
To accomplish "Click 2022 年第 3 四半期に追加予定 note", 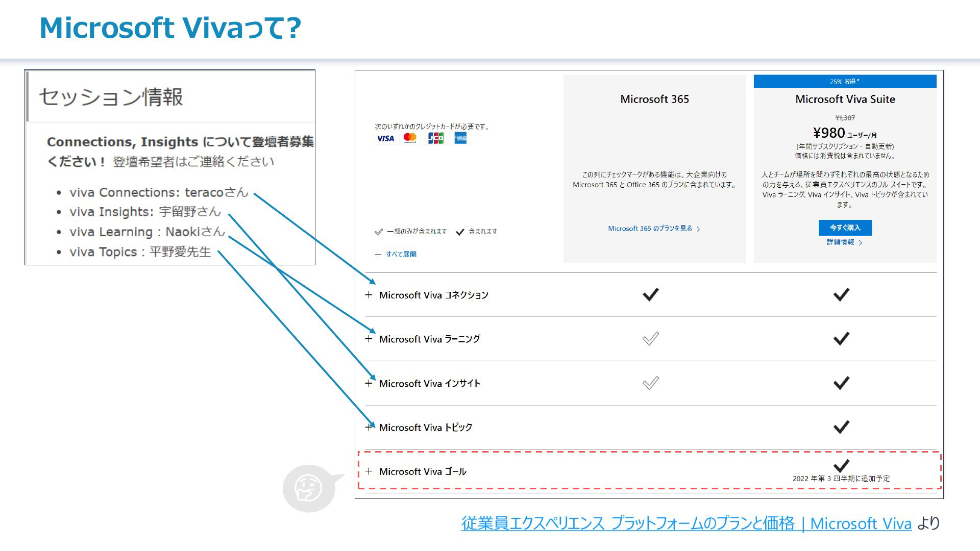I will [x=841, y=479].
